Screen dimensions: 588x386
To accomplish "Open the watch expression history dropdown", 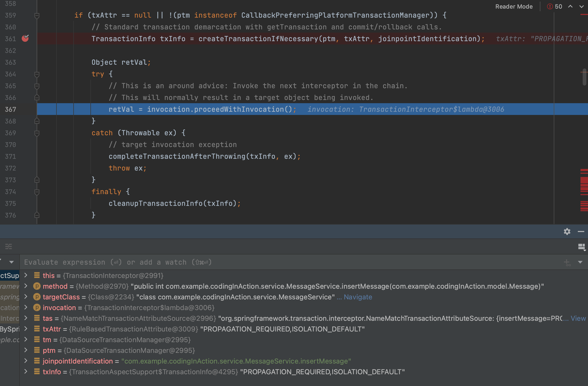I will 580,262.
